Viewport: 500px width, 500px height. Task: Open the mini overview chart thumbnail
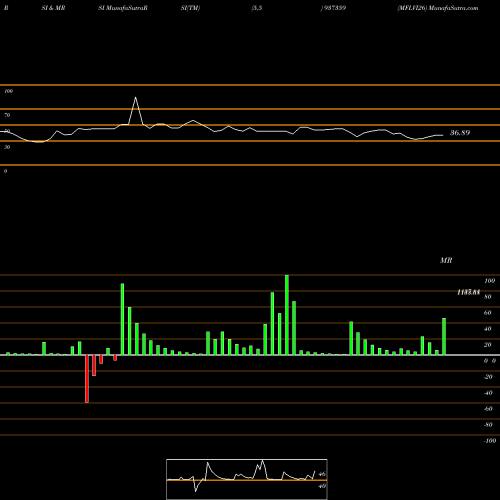[247, 479]
